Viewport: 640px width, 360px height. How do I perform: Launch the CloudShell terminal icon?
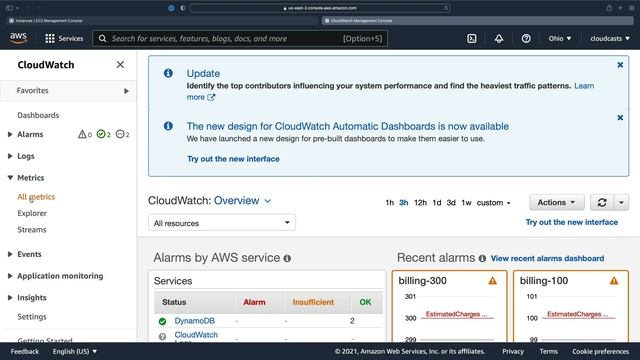point(471,38)
